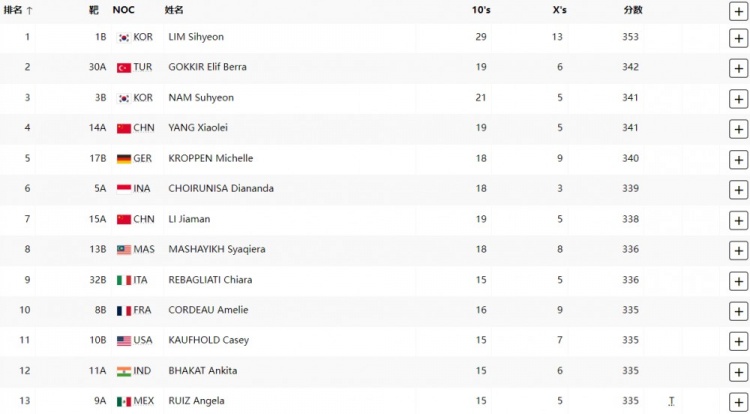Screen dimensions: 750x414
Task: Sort by 排名 column header
Action: pos(18,10)
